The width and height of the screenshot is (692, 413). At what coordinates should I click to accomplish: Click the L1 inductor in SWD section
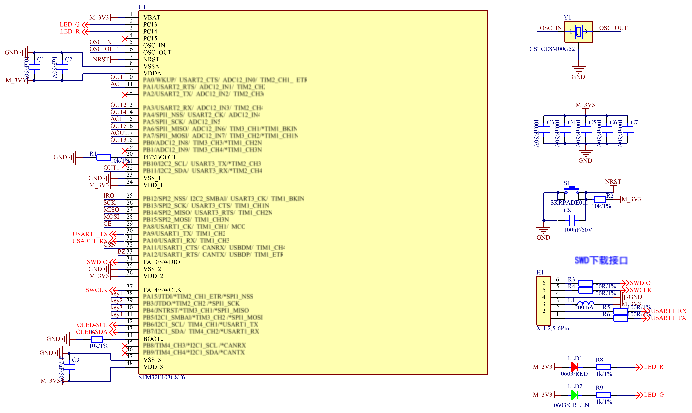pyautogui.click(x=586, y=304)
